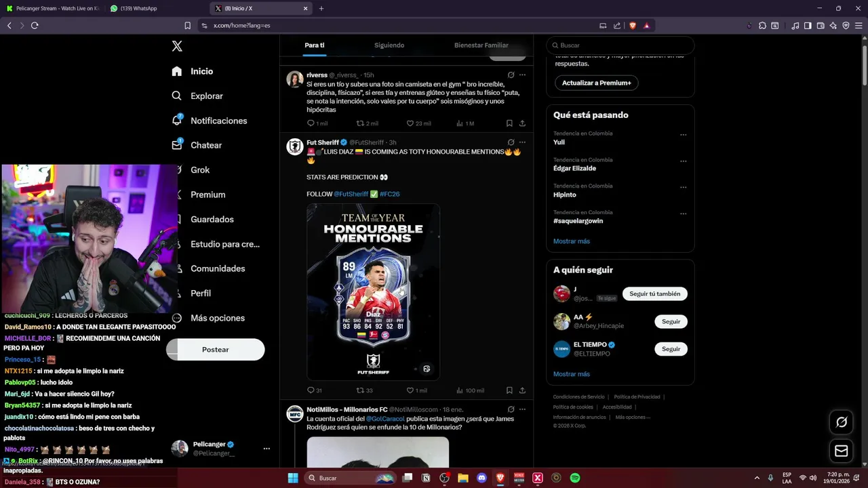Open Brave Wallet icon
Image resolution: width=868 pixels, height=488 pixels.
821,25
